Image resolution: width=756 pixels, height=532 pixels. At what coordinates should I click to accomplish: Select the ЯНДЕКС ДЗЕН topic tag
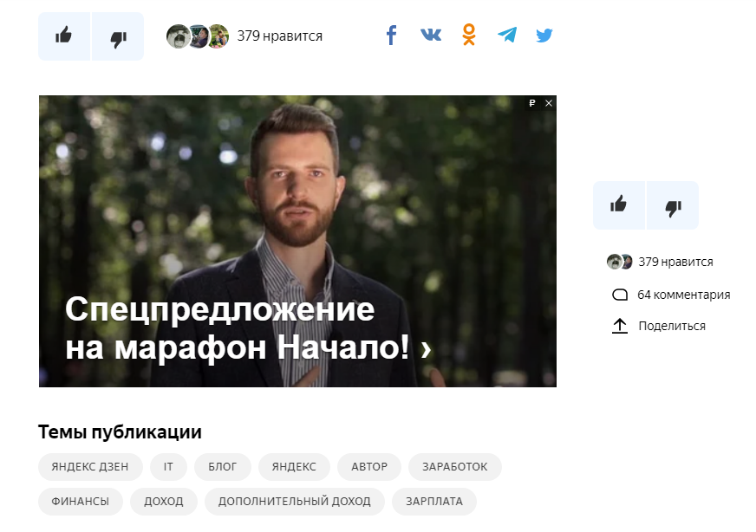pyautogui.click(x=90, y=466)
